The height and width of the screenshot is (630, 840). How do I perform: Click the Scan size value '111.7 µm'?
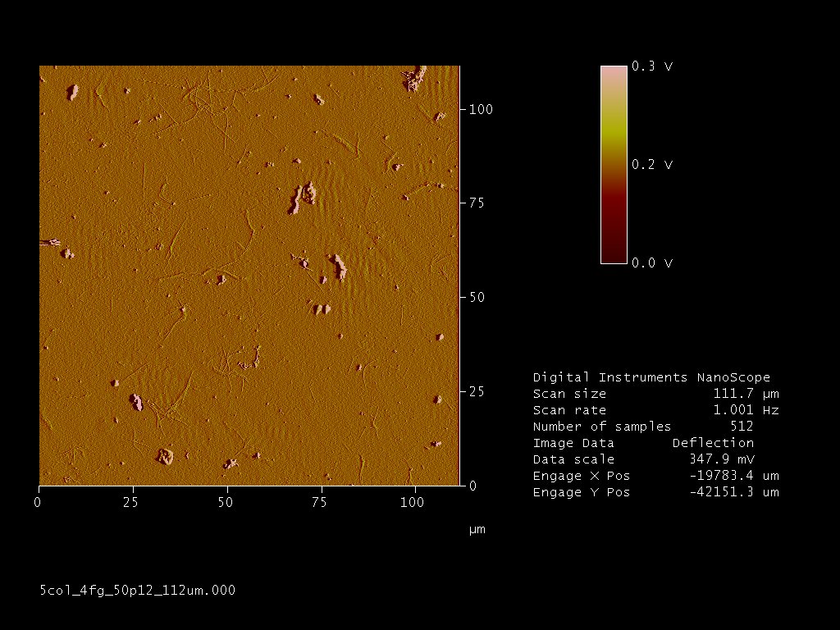(746, 394)
